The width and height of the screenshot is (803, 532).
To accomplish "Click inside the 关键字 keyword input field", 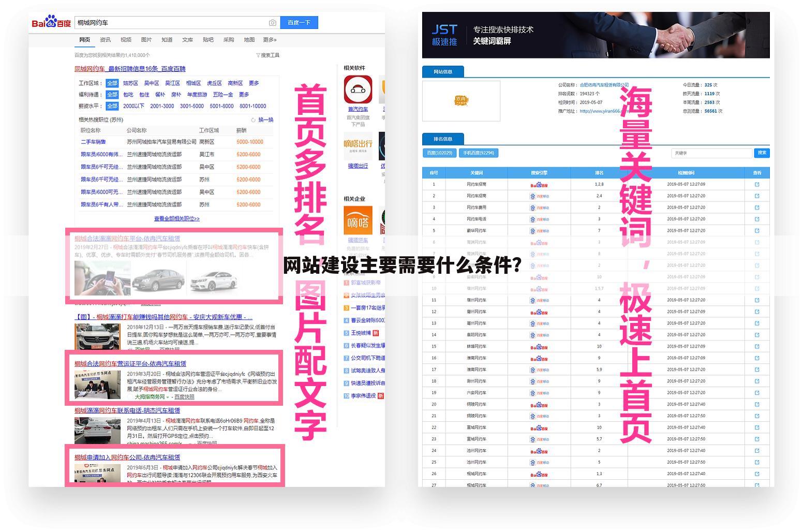I will (711, 153).
